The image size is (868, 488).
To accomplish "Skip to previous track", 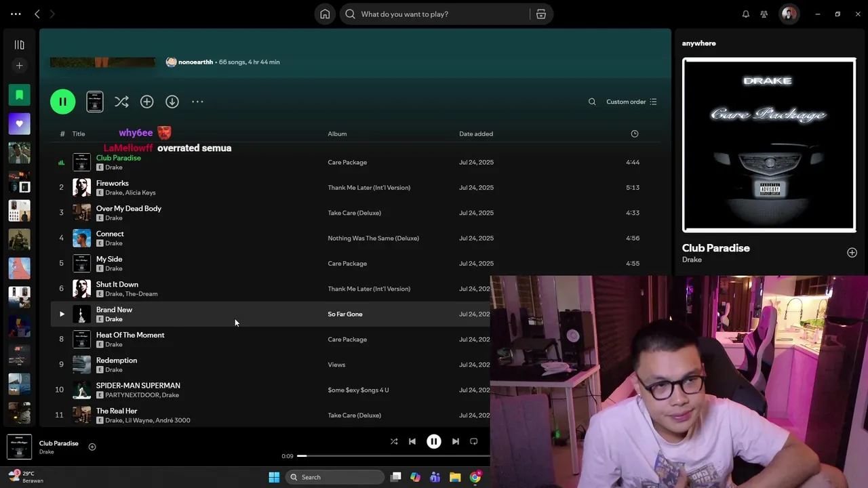I will click(x=412, y=441).
